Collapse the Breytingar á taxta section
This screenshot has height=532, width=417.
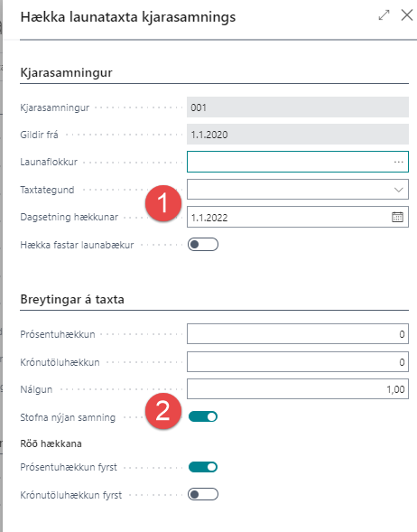(x=72, y=299)
